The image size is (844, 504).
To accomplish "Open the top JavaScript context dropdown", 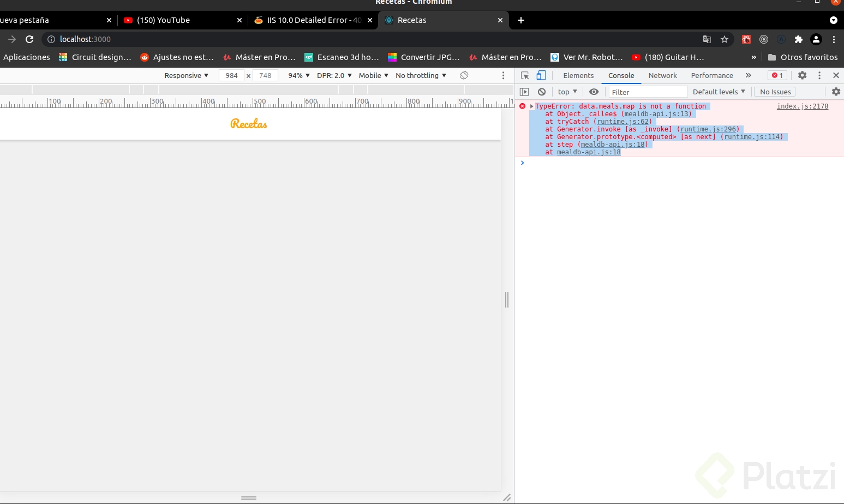I will [x=567, y=92].
